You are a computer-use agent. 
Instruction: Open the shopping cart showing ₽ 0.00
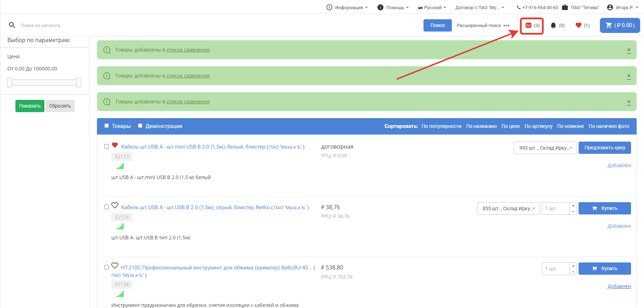point(619,25)
